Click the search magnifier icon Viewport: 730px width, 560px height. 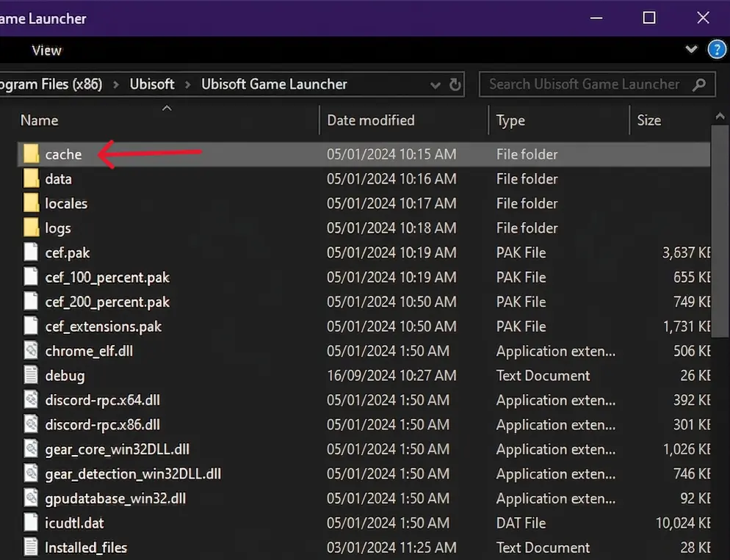[699, 84]
